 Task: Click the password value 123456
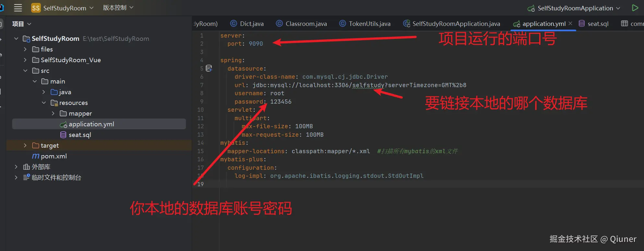(x=281, y=102)
